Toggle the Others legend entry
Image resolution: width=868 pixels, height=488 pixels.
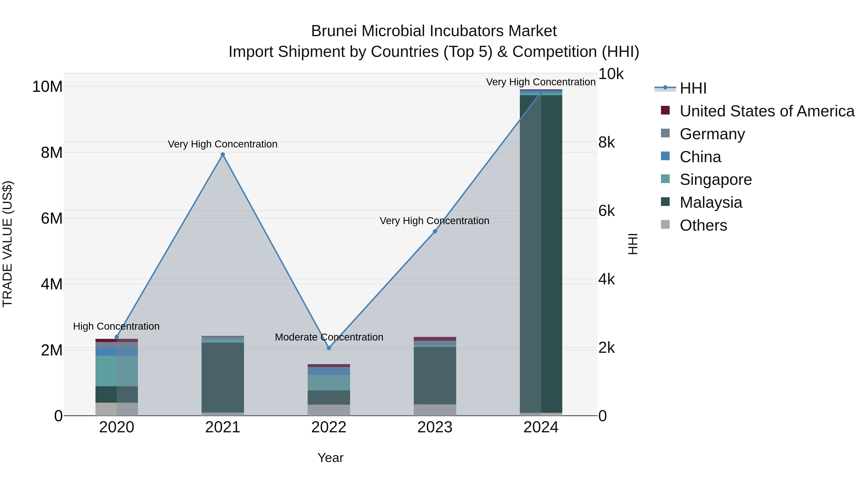(694, 225)
